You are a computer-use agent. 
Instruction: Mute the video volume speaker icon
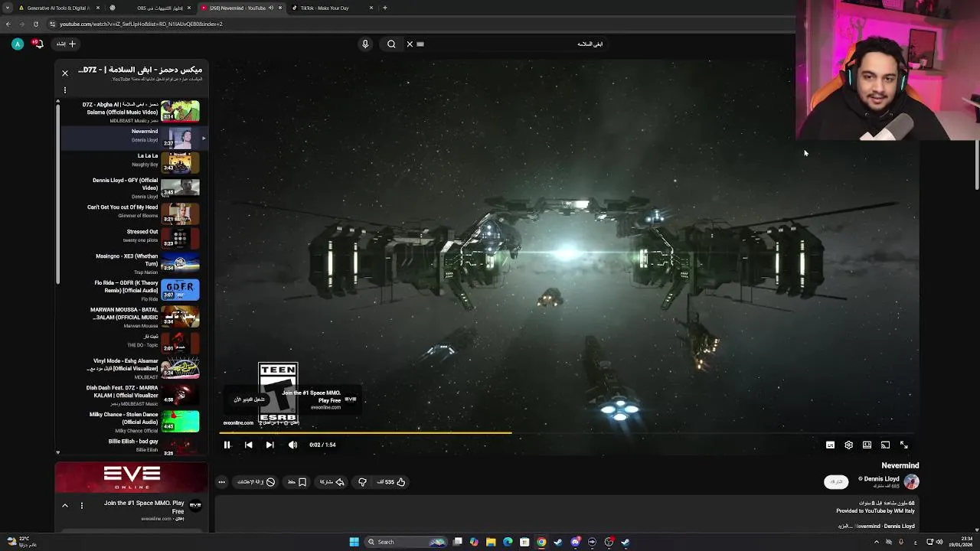pyautogui.click(x=292, y=445)
